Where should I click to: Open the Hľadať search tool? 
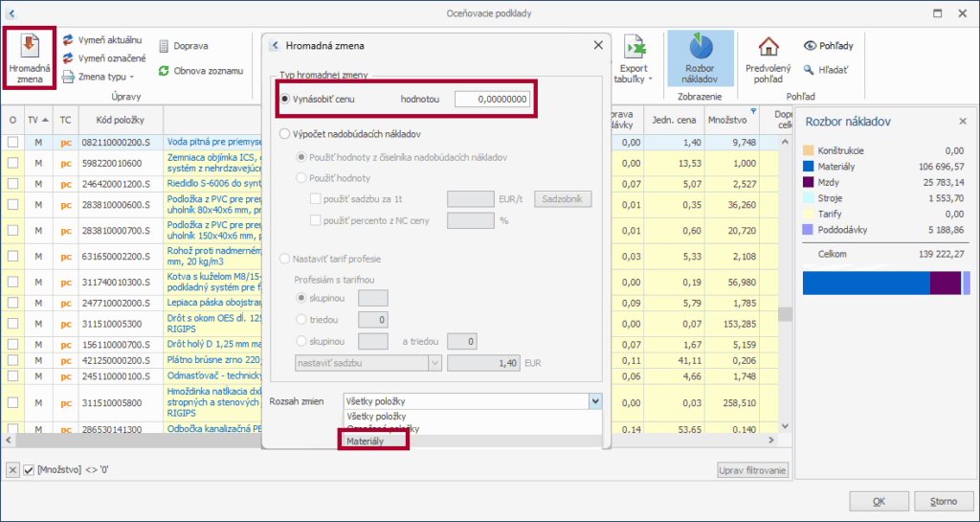point(810,70)
